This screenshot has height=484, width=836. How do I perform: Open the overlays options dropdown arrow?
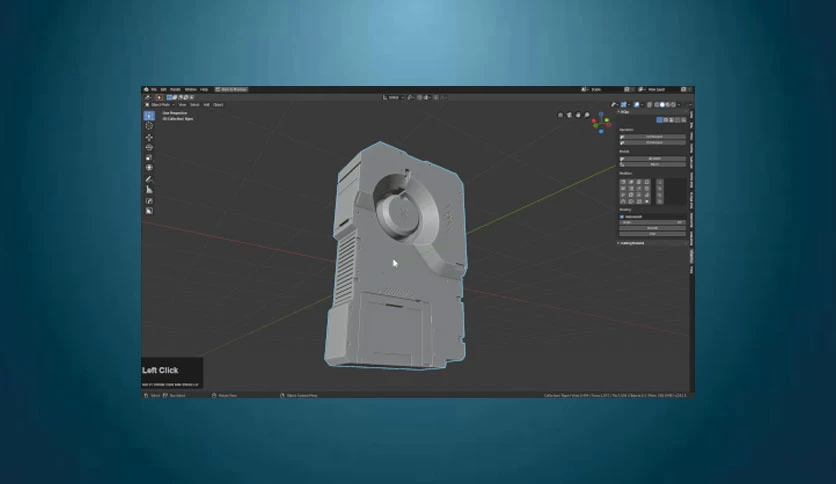pyautogui.click(x=642, y=104)
